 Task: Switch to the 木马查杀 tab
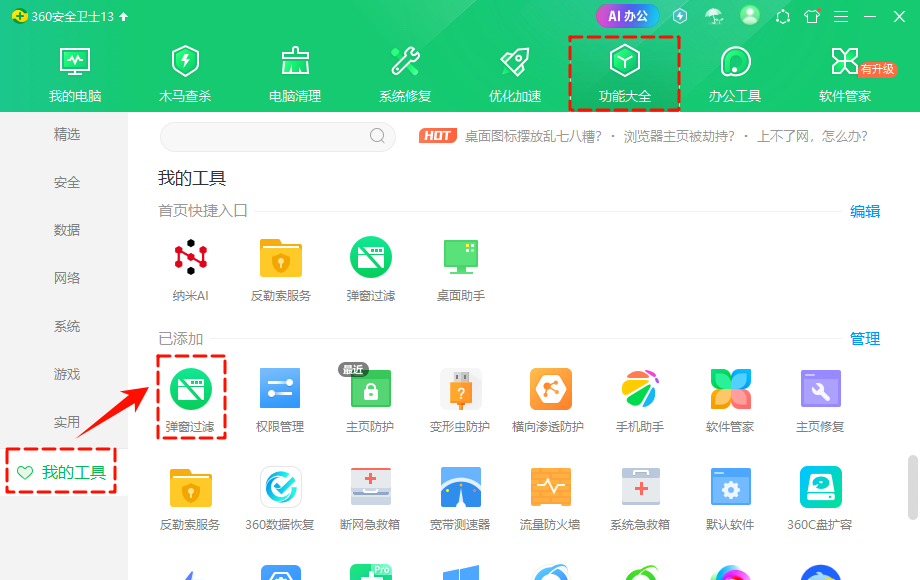185,70
